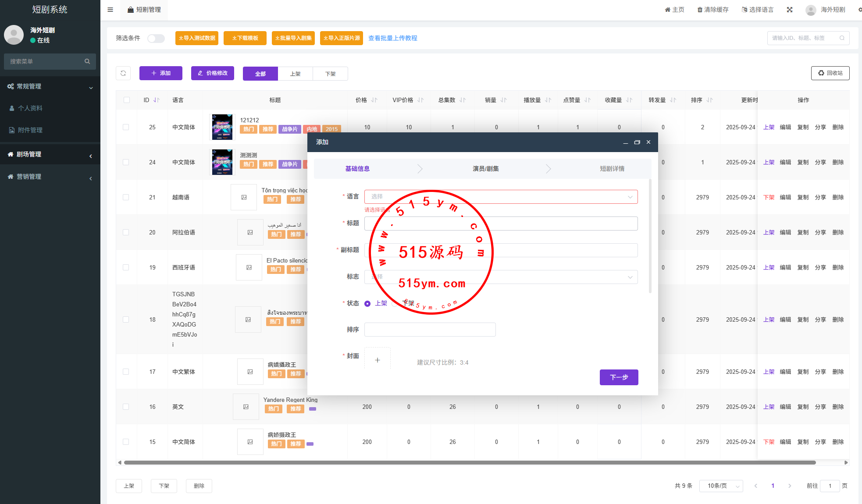Click the horizontal table scrollbar
Viewport: 862px width, 504px height.
(x=469, y=462)
